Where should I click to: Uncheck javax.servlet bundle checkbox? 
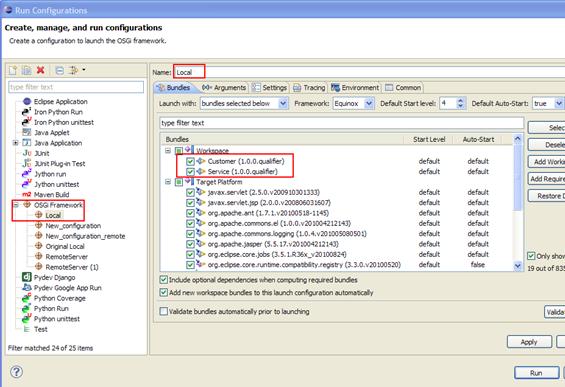tap(190, 193)
